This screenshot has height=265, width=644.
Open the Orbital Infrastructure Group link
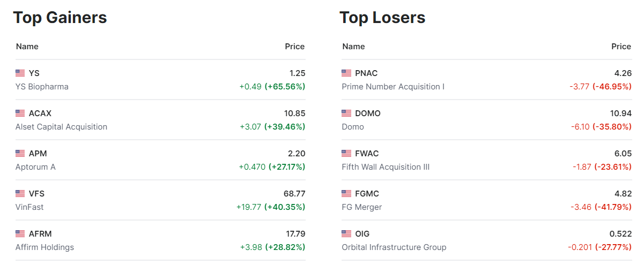tap(394, 247)
